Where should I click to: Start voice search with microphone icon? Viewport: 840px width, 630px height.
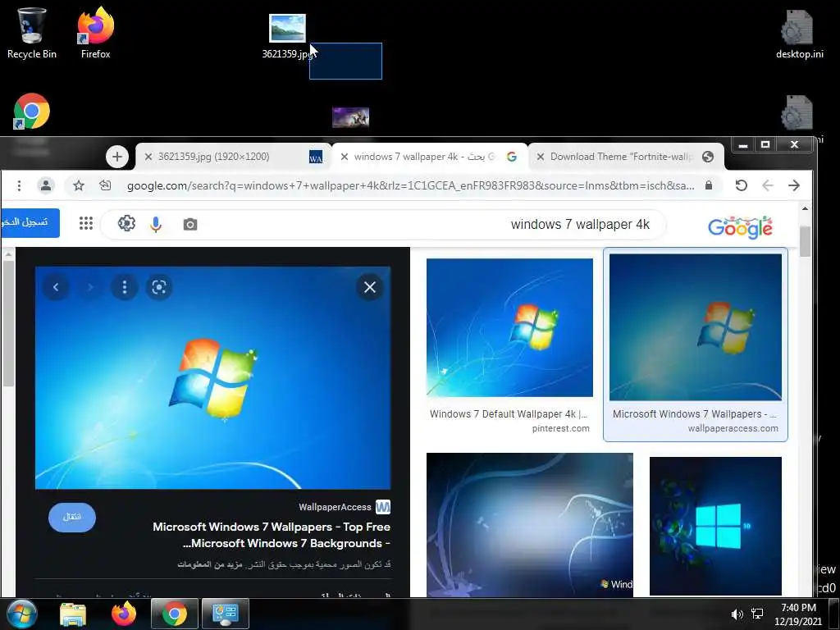pyautogui.click(x=156, y=225)
